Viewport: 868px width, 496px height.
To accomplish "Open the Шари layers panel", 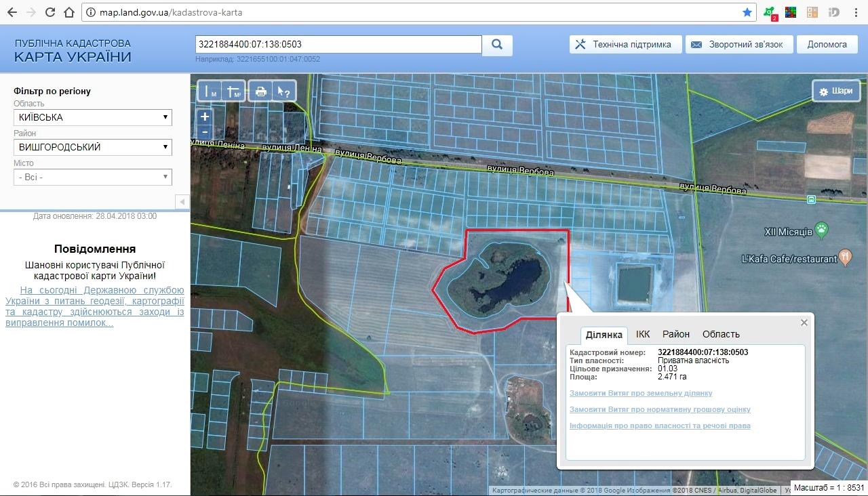I will point(835,91).
